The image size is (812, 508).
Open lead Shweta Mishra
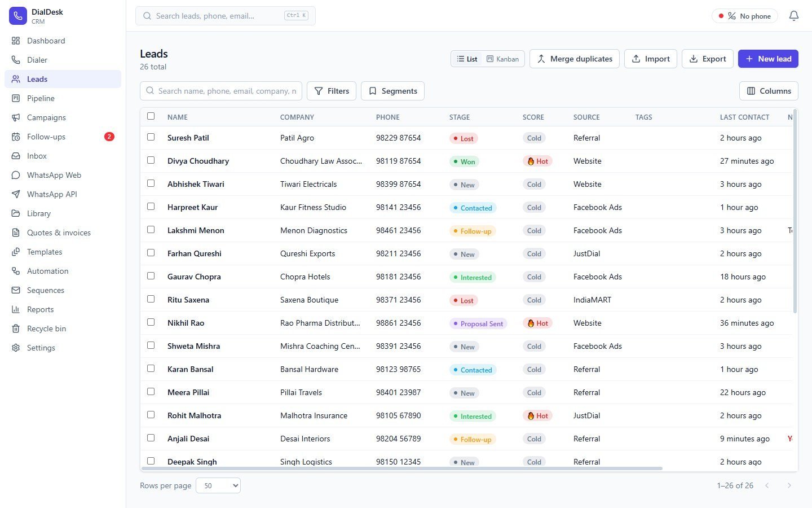(193, 346)
